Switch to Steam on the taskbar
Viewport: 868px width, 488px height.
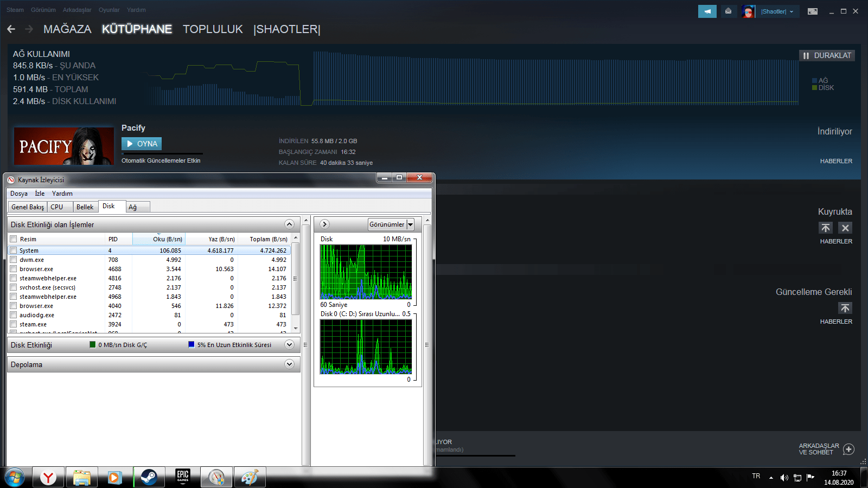149,477
